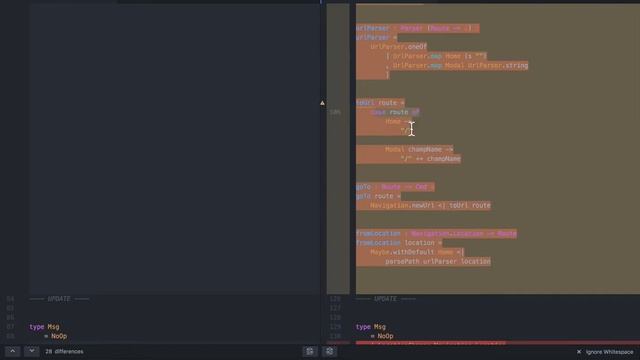The width and height of the screenshot is (640, 360).
Task: Click the '"/" ++ champName' line
Action: 431,159
